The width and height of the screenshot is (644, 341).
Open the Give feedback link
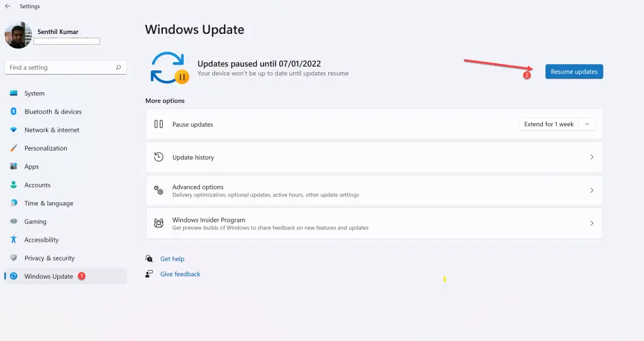pos(180,274)
